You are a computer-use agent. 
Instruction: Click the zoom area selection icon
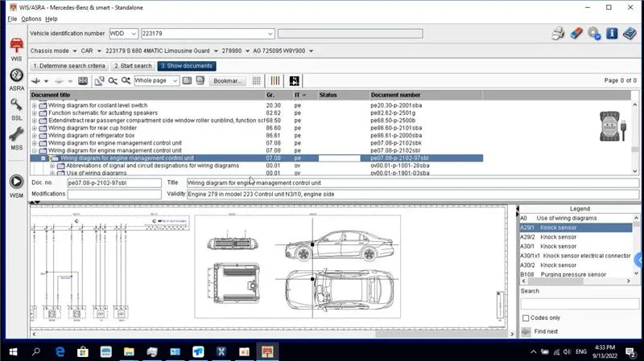click(x=99, y=81)
